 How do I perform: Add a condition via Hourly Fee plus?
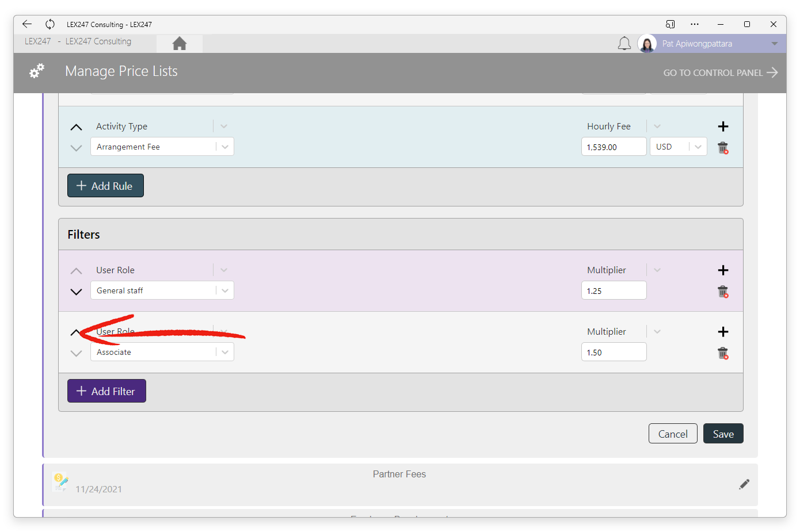[x=723, y=127]
